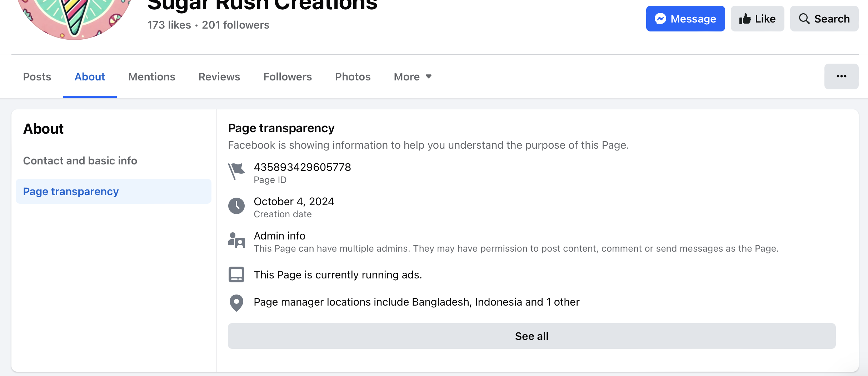Open the Mentions tab
The height and width of the screenshot is (376, 868).
(152, 76)
